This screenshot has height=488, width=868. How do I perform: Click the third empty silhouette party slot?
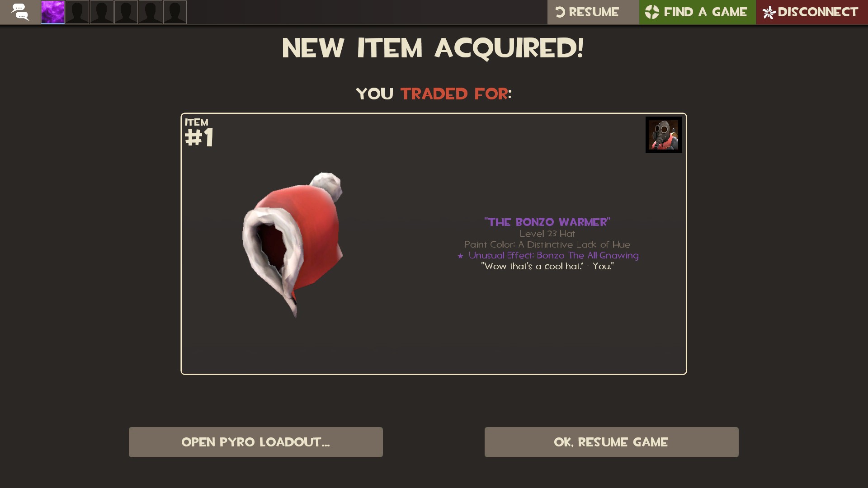[126, 12]
